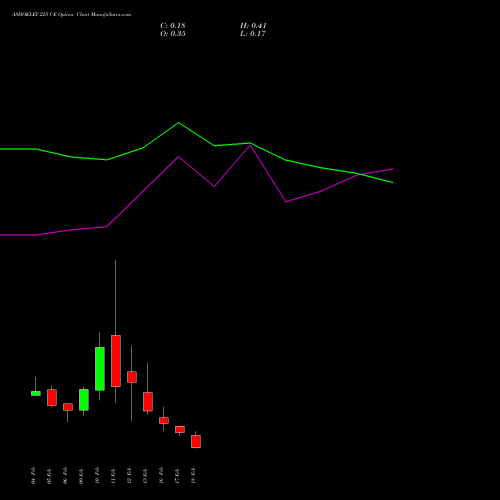
Task: Click the red candle for 13 Feb
Action: click(x=148, y=402)
